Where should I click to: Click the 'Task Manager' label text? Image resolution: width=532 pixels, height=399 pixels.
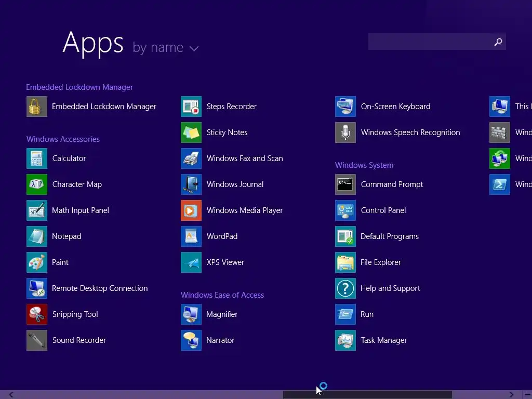[384, 340]
